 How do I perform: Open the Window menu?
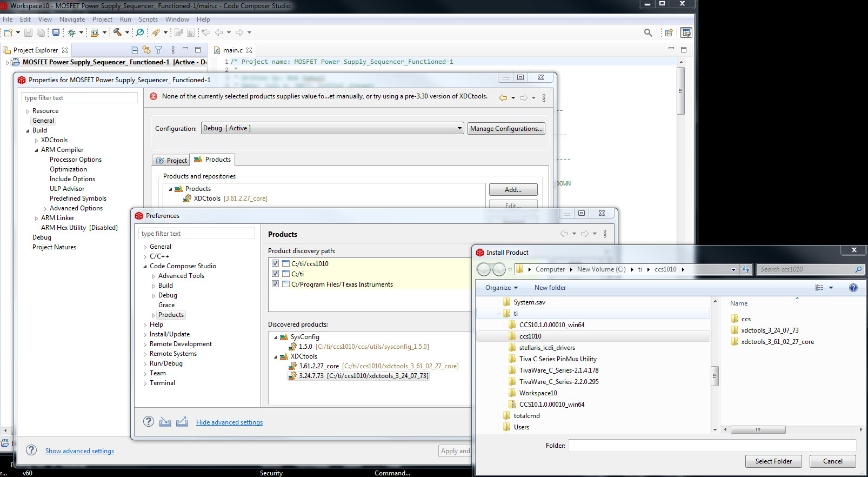(177, 19)
